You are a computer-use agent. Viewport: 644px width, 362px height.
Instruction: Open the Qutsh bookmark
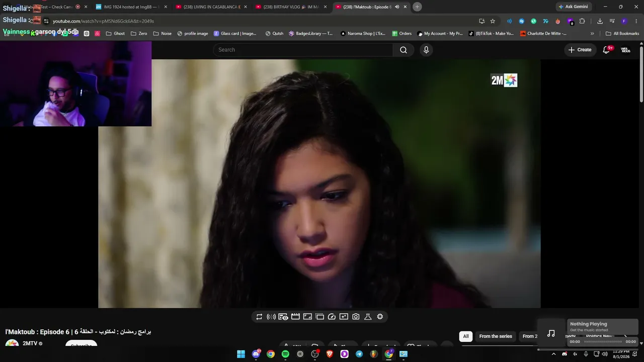274,34
